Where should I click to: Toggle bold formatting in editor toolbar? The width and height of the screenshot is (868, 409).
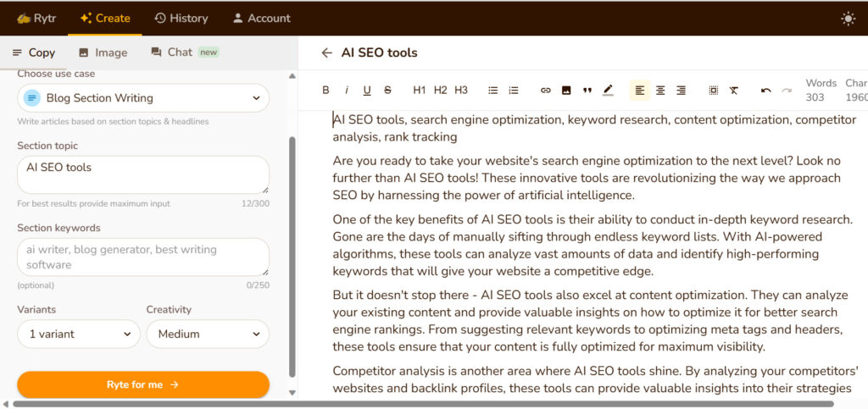[325, 90]
